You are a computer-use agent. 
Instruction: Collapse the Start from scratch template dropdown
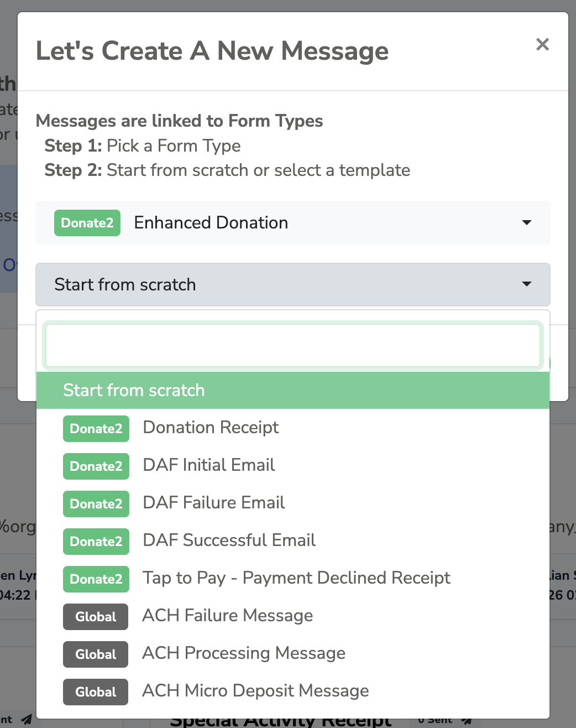[293, 284]
